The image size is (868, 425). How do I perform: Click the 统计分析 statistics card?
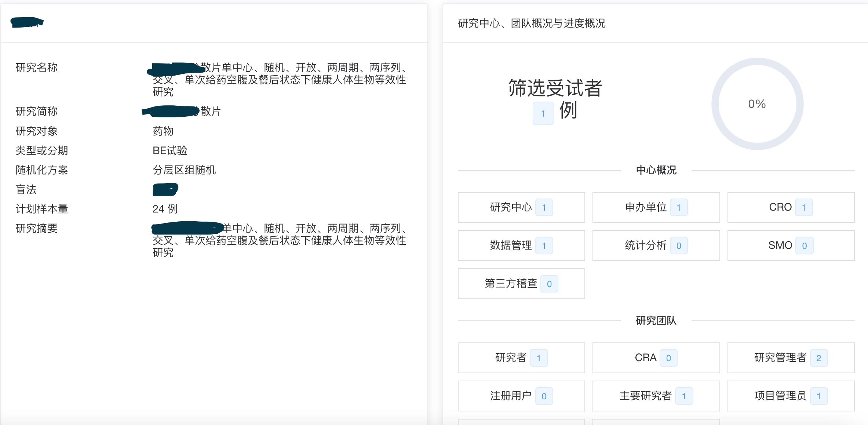(x=656, y=245)
